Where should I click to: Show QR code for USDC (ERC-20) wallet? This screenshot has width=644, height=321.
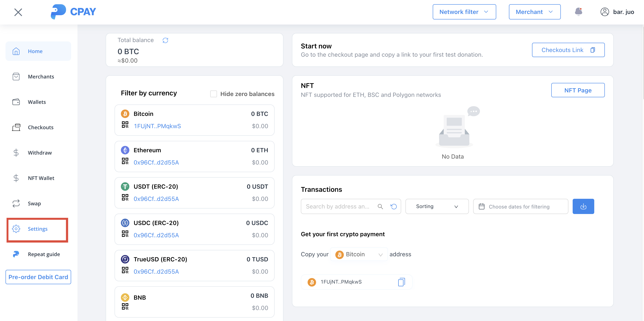(x=125, y=234)
